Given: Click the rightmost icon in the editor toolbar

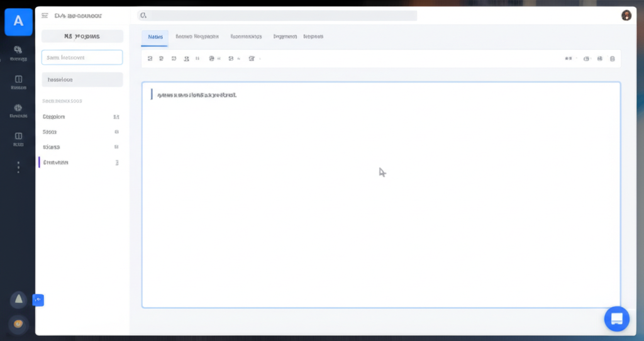Looking at the screenshot, I should click(613, 59).
